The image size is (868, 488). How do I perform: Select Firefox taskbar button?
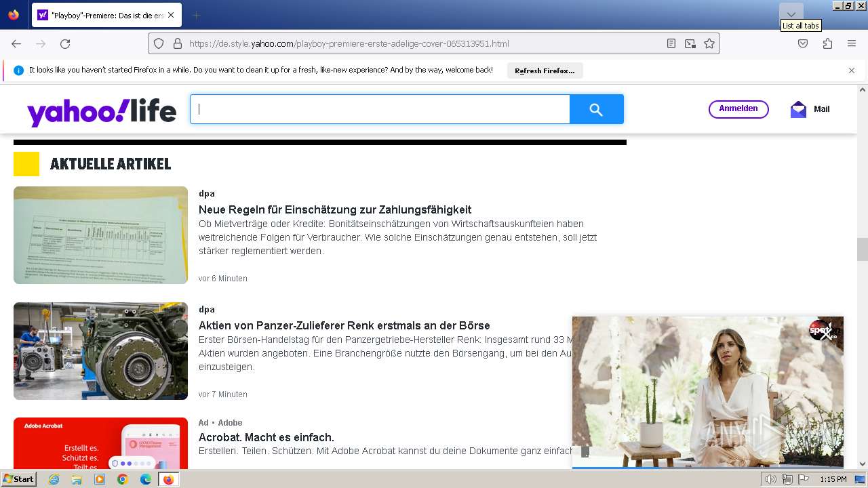(x=168, y=479)
